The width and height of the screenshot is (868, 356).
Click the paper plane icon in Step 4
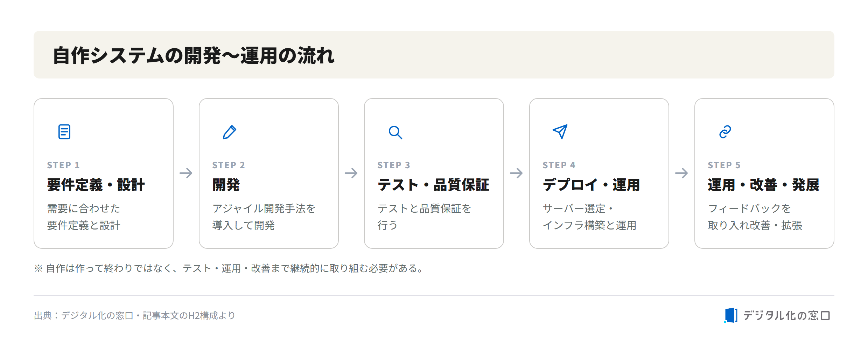560,132
